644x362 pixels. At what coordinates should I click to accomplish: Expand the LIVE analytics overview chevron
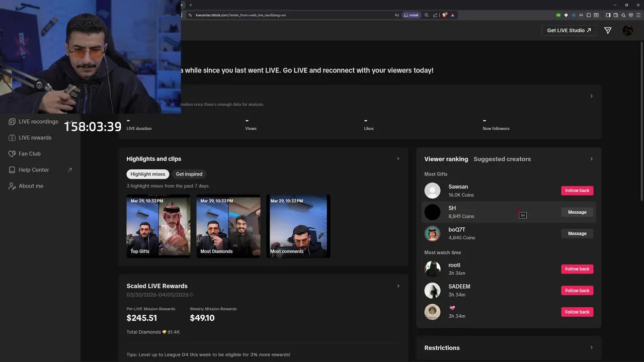[591, 96]
